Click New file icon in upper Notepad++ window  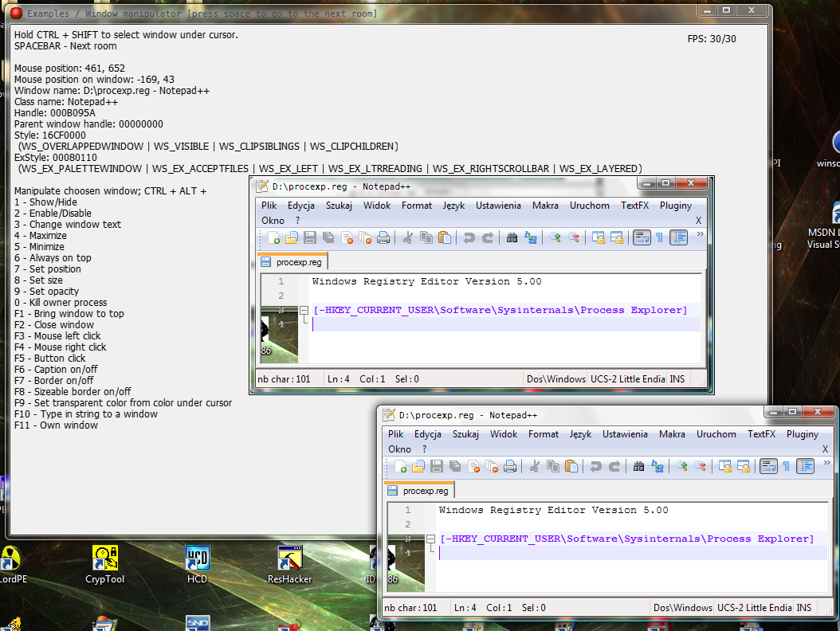(273, 237)
